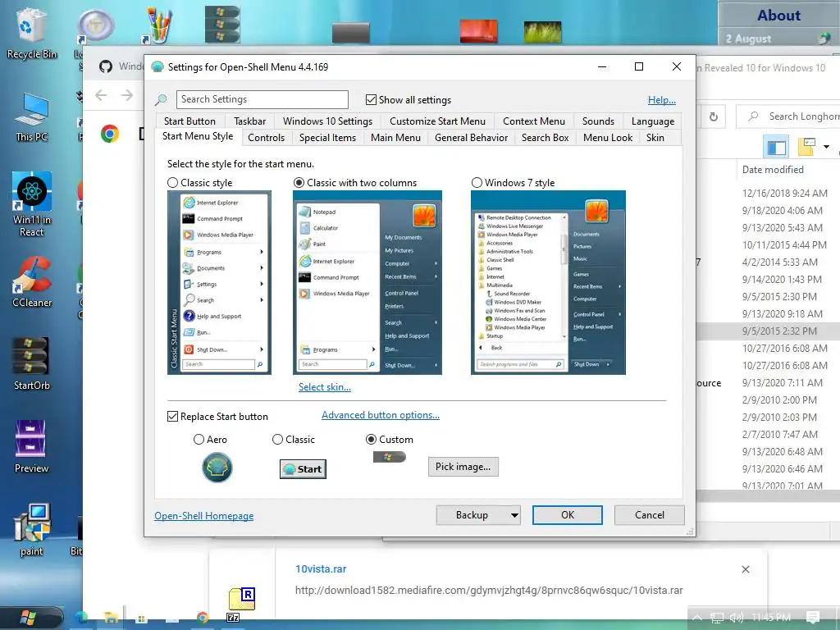
Task: Open the Menu Look tab
Action: (608, 138)
